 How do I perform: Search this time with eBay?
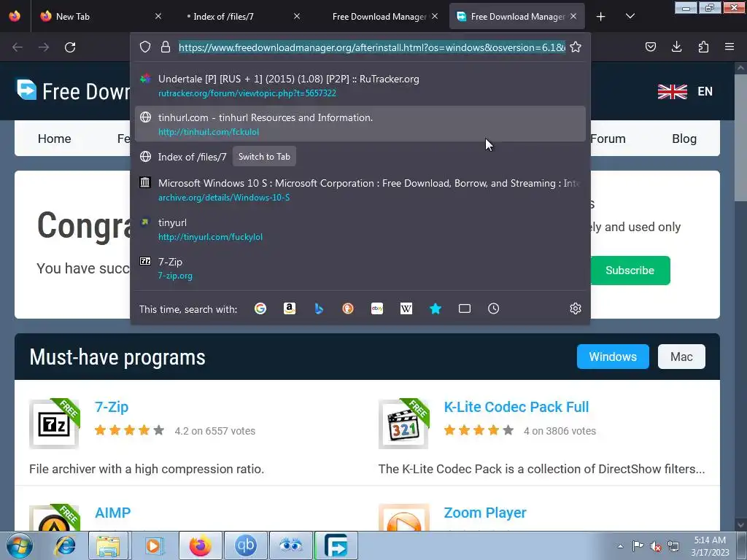(377, 308)
